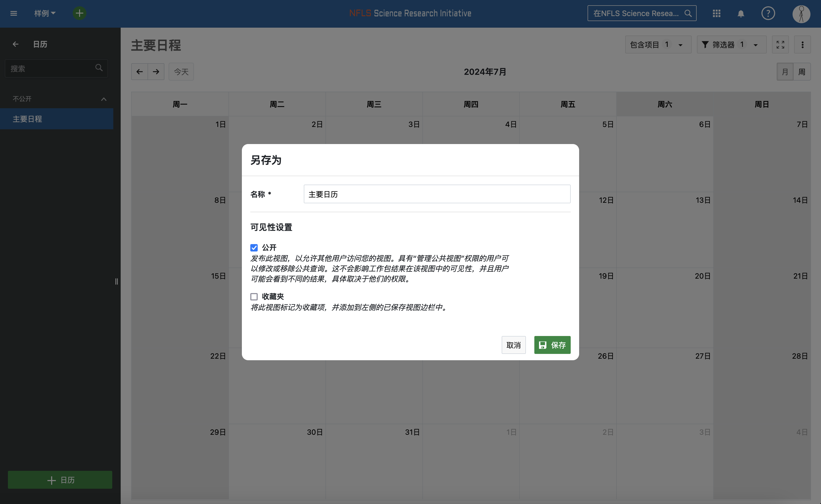Open the 样例 project dropdown
Viewport: 821px width, 504px height.
[45, 13]
